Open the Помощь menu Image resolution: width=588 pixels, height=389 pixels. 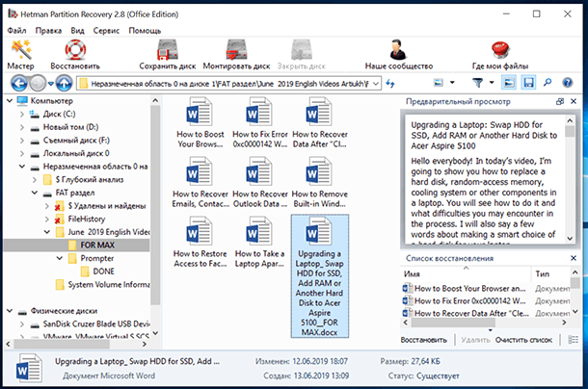click(145, 31)
